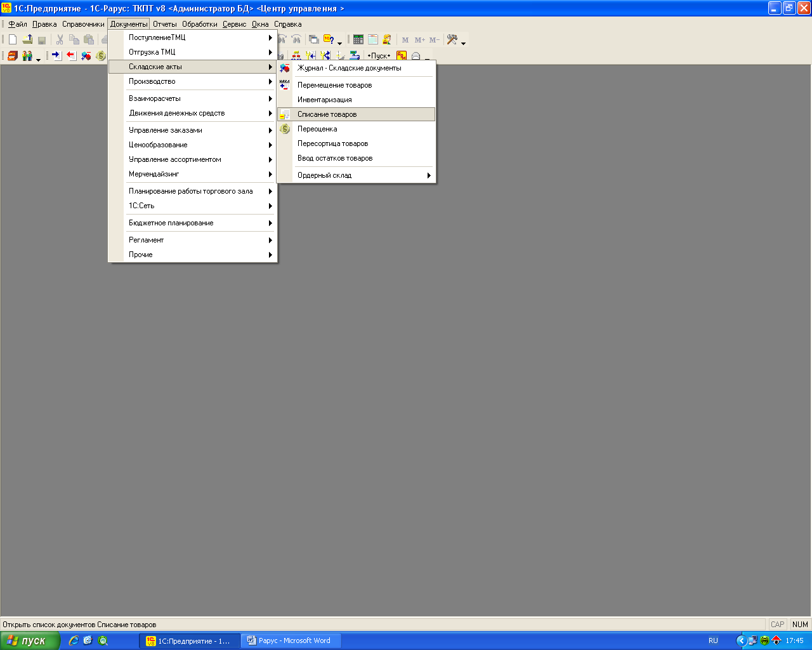Open the 1C help question-mark icon
Image resolution: width=812 pixels, height=650 pixels.
pos(329,39)
